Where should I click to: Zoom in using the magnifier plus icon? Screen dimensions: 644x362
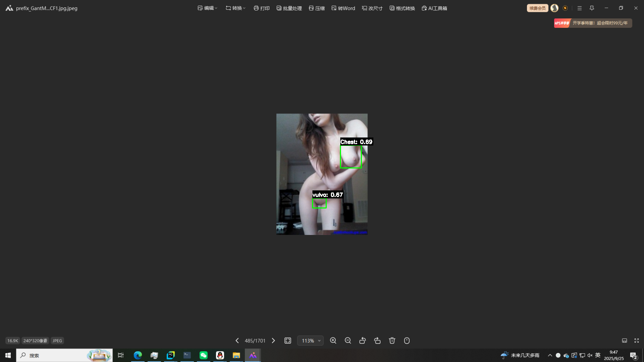pos(333,340)
